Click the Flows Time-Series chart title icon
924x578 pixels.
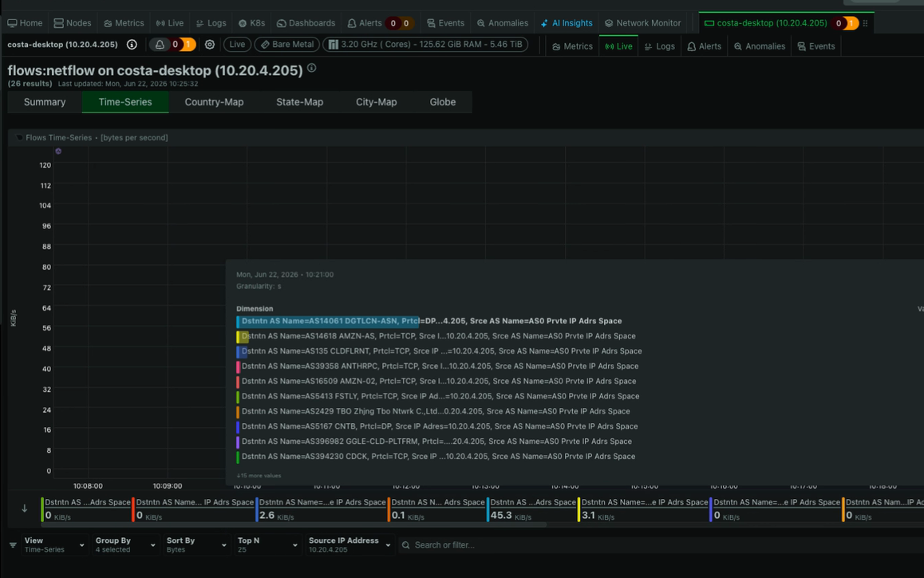click(19, 137)
